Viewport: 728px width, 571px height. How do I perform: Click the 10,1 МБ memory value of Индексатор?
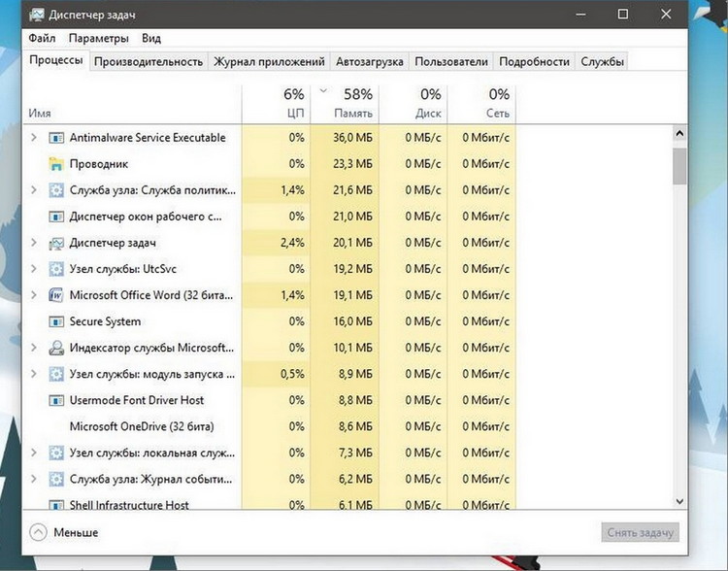click(353, 348)
